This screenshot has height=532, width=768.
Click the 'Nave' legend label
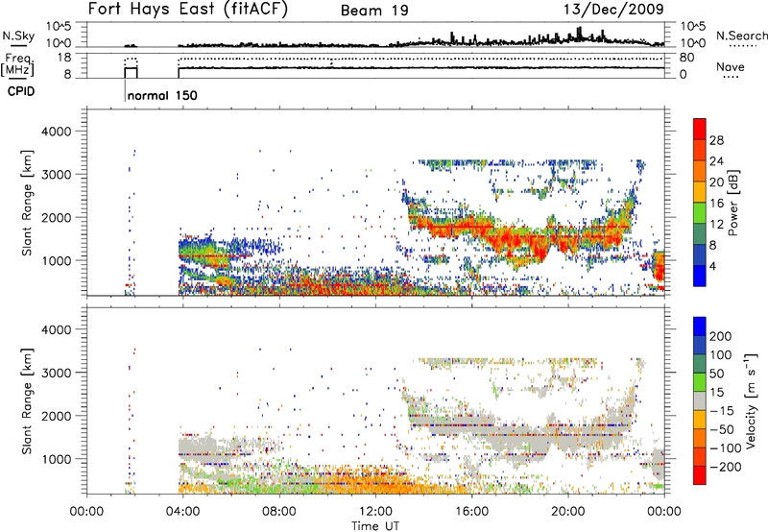click(731, 67)
